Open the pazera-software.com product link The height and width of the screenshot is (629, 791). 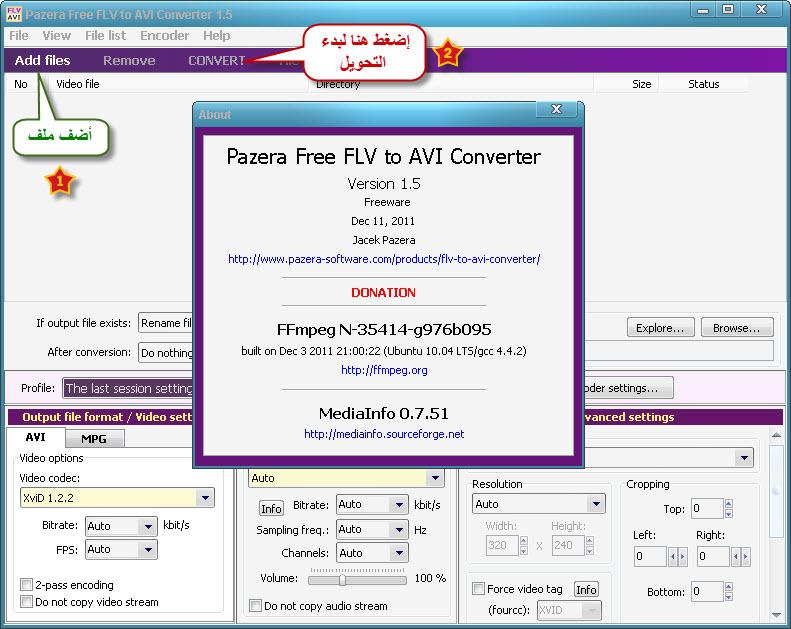click(x=384, y=259)
